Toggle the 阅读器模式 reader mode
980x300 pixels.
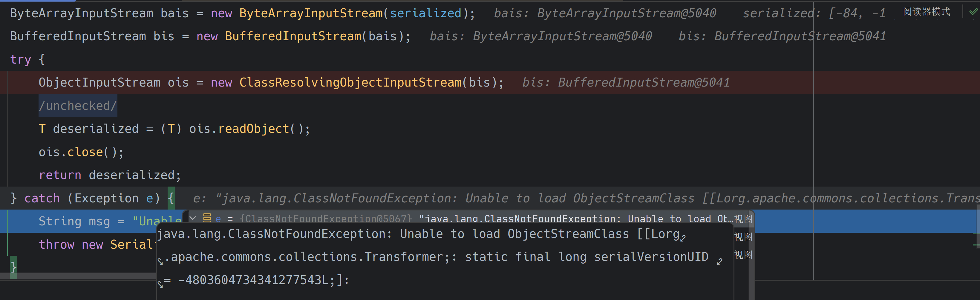click(x=926, y=12)
